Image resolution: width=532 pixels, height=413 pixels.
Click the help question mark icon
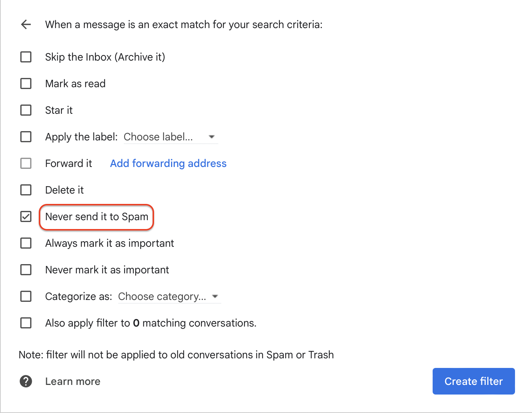coord(26,381)
